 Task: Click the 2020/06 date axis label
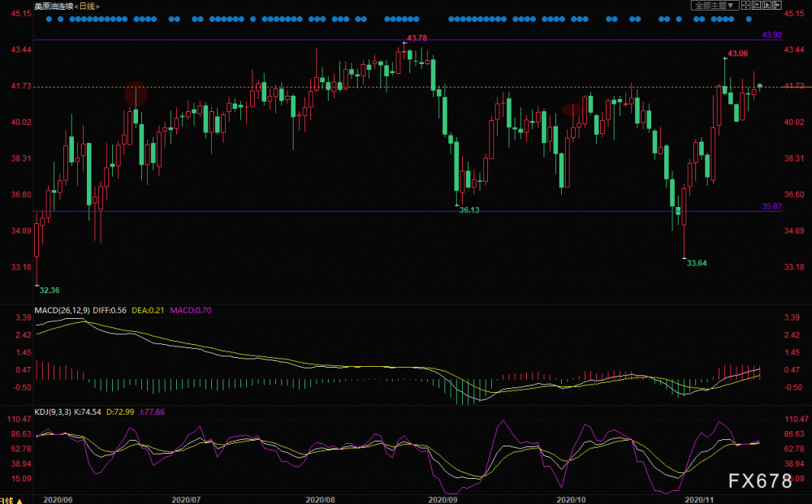58,500
